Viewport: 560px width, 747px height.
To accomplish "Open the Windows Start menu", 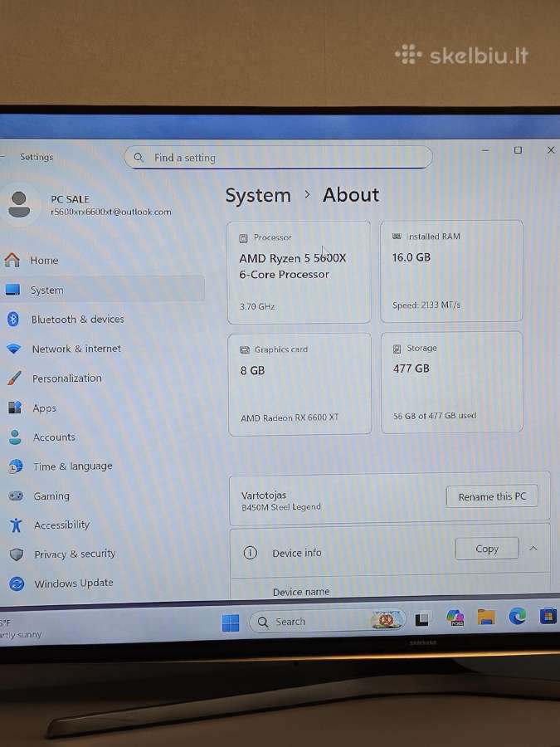I will (231, 622).
